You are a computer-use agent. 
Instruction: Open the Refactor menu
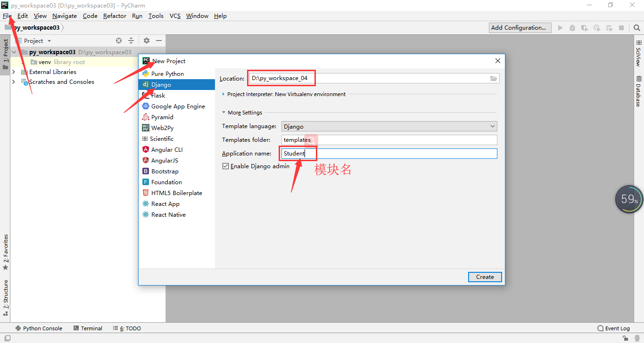[115, 16]
